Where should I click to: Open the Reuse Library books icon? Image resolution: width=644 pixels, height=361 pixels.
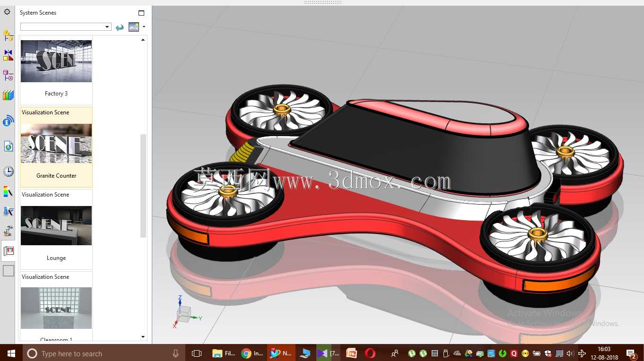click(8, 95)
